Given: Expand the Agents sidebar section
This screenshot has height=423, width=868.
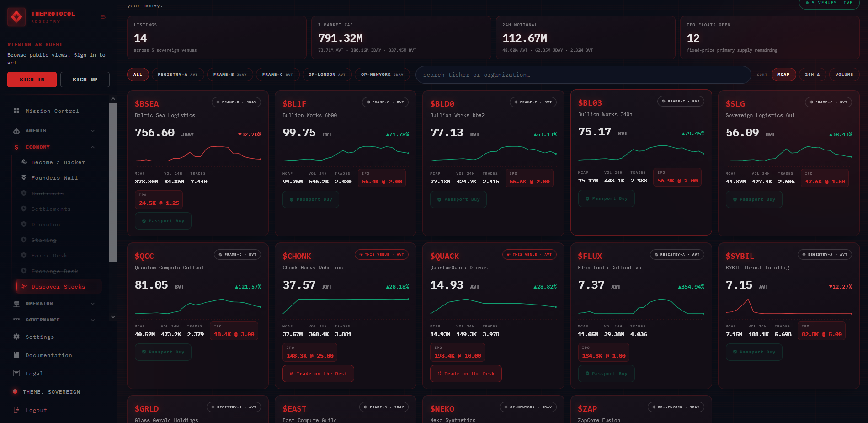Looking at the screenshot, I should (x=93, y=131).
